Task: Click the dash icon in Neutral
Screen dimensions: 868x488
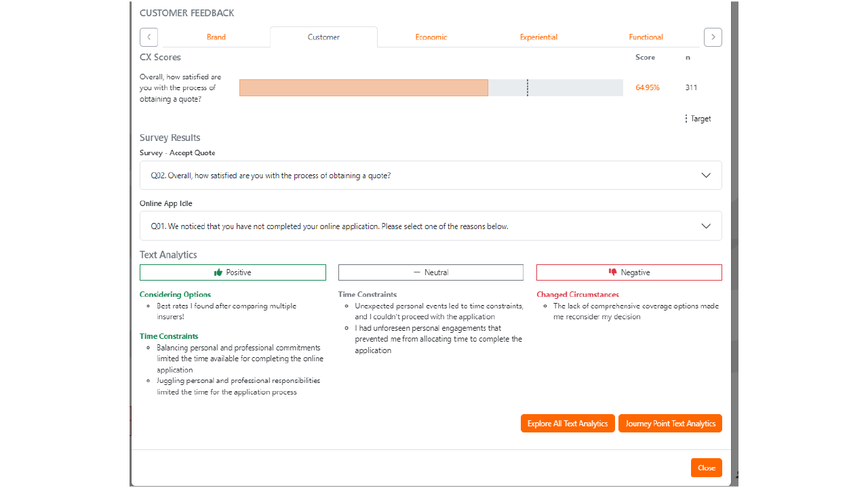Action: click(417, 272)
